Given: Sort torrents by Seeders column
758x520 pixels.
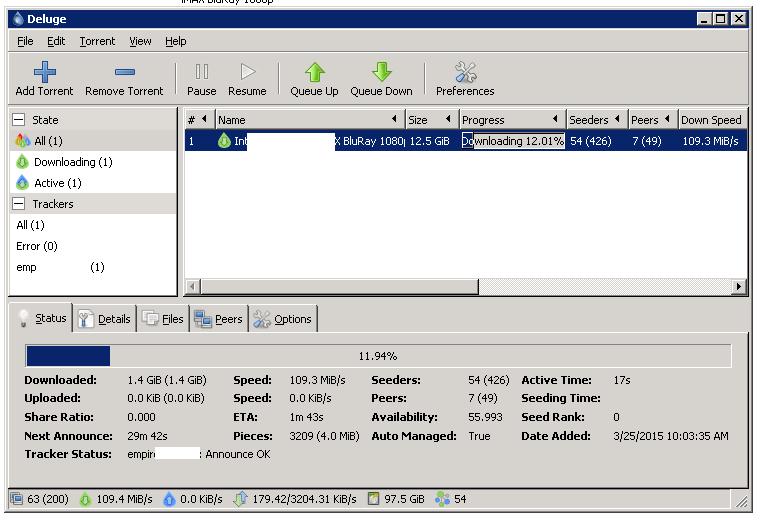Looking at the screenshot, I should pos(597,119).
